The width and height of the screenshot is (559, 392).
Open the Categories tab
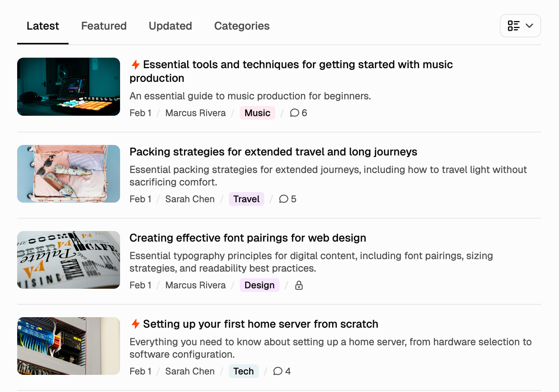click(x=242, y=26)
